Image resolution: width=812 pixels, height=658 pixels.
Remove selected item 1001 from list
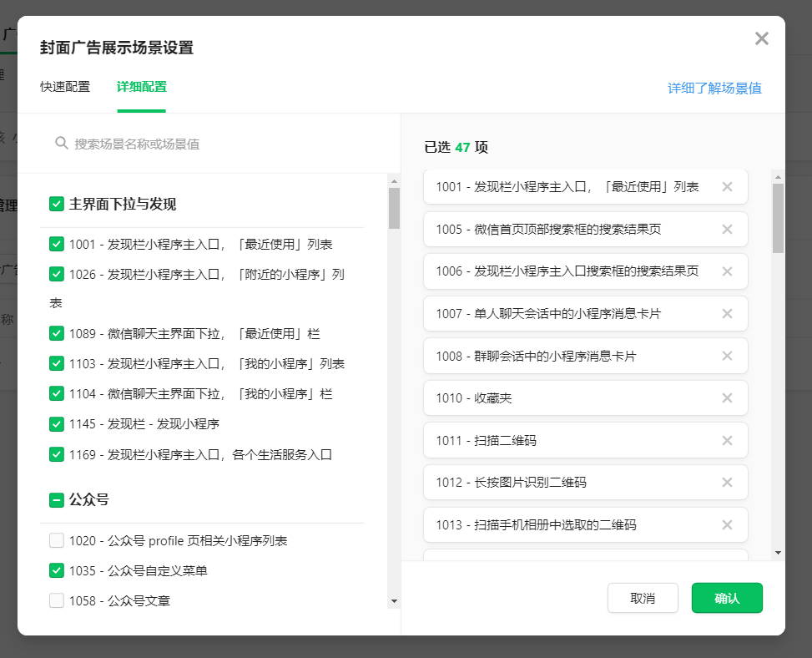[x=727, y=186]
